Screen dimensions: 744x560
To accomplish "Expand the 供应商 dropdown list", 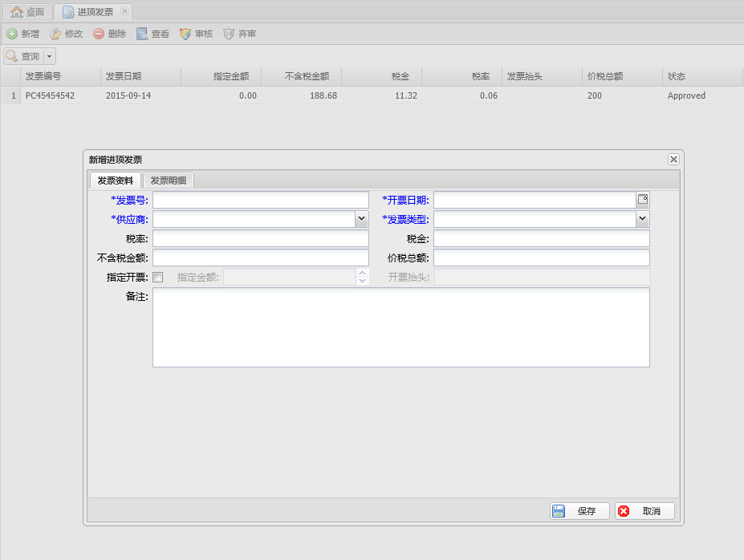I will [x=361, y=219].
